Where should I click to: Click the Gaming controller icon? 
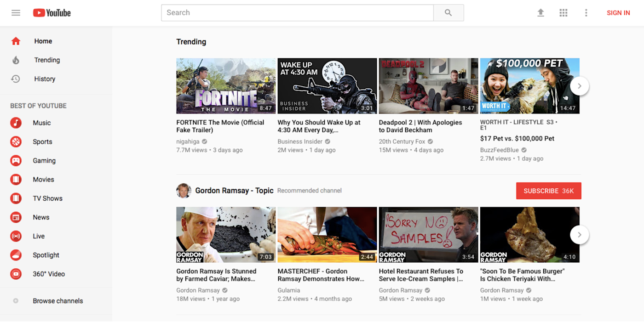[16, 160]
